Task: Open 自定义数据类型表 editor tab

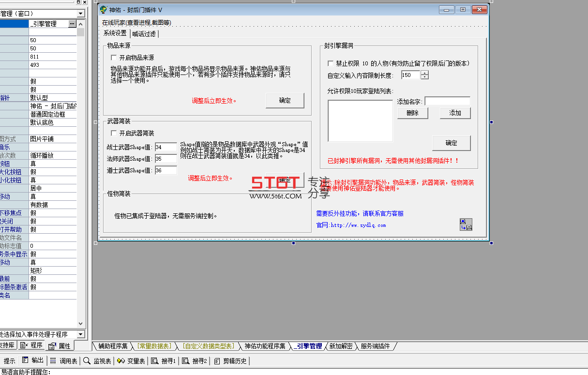Action: [208, 346]
